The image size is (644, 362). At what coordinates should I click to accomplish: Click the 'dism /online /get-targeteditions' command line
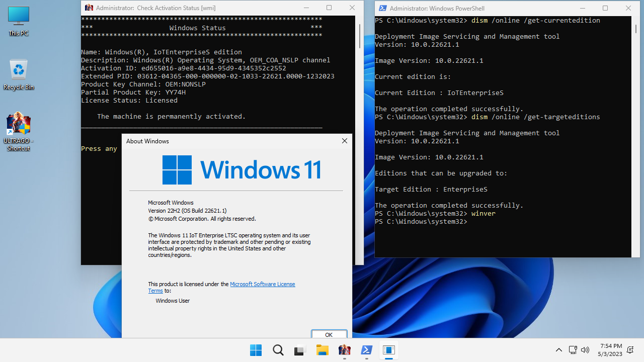[x=488, y=117]
